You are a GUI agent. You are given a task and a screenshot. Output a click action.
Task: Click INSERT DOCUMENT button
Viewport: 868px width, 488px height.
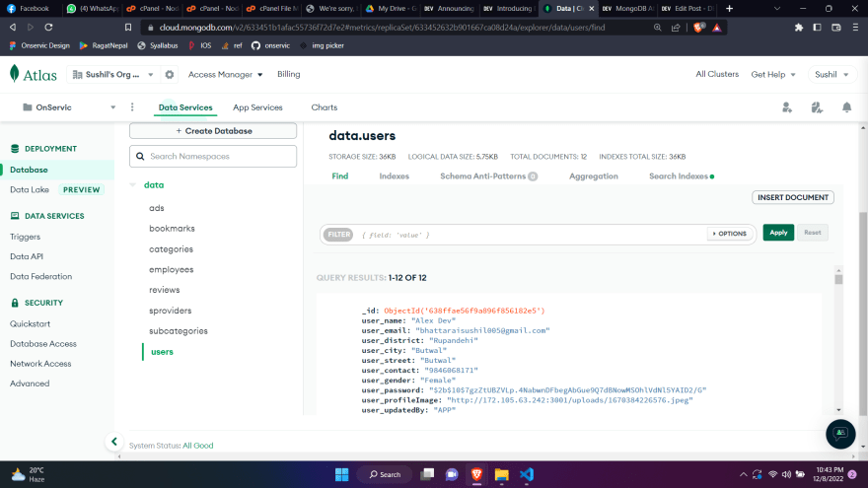coord(793,197)
